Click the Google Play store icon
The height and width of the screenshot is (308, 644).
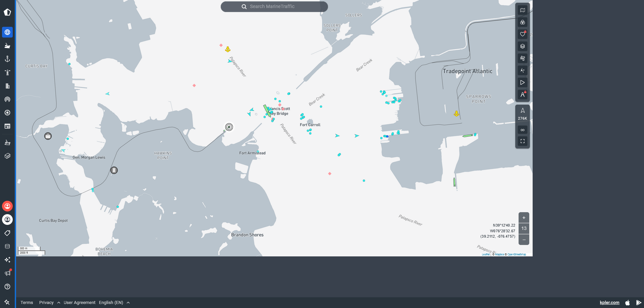tap(639, 303)
